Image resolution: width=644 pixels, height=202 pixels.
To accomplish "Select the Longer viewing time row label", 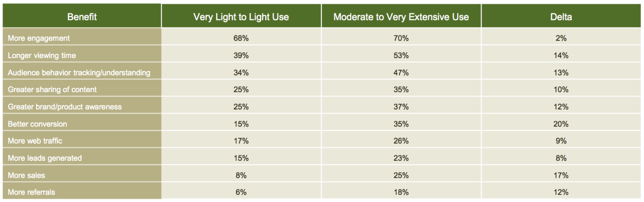I will point(42,55).
